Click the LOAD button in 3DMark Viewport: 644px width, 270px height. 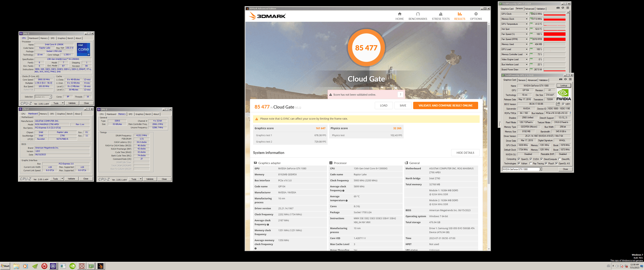point(384,105)
